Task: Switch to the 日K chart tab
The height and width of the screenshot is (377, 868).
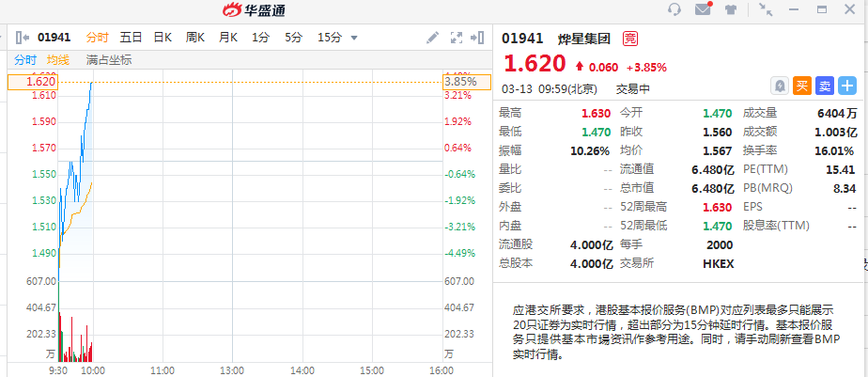Action: [163, 38]
